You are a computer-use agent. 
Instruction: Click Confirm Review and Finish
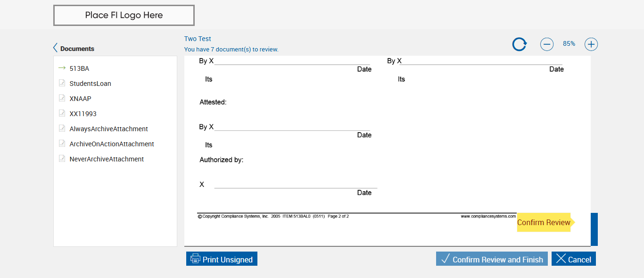tap(492, 259)
